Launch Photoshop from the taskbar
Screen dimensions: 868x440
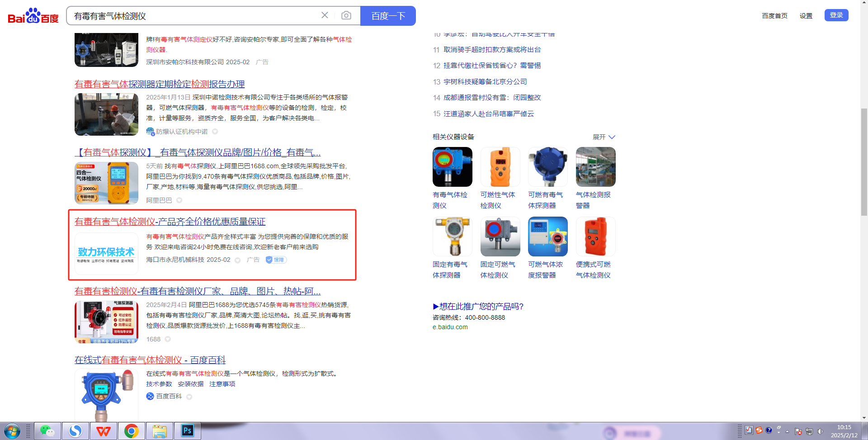(187, 431)
